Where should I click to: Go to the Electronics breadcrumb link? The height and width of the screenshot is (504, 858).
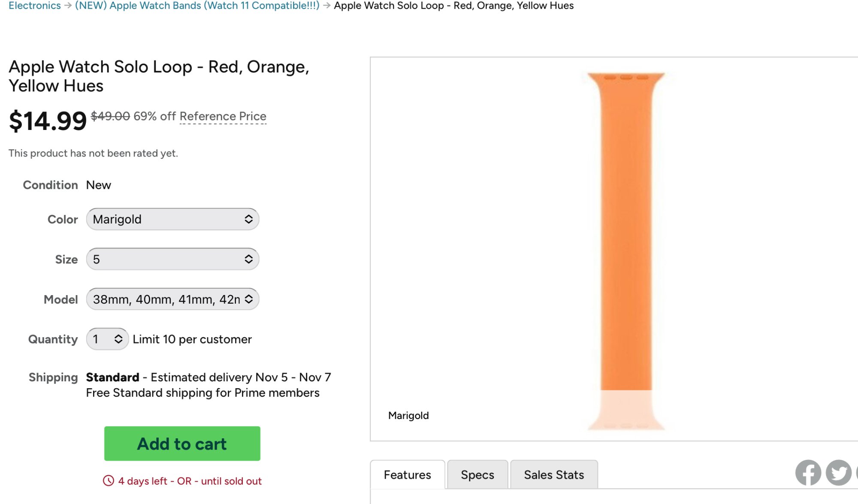coord(35,6)
